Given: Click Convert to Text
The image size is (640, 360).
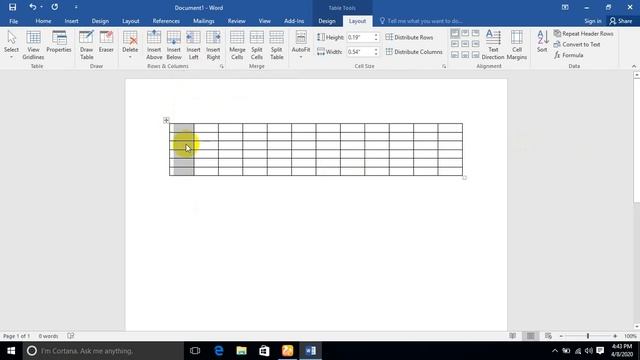Looking at the screenshot, I should pos(577,44).
